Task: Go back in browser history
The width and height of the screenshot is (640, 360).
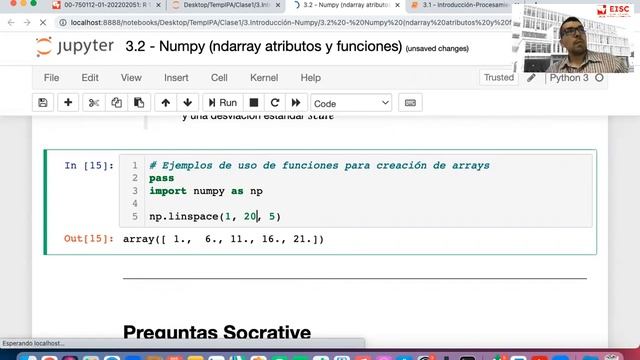Action: pyautogui.click(x=11, y=23)
